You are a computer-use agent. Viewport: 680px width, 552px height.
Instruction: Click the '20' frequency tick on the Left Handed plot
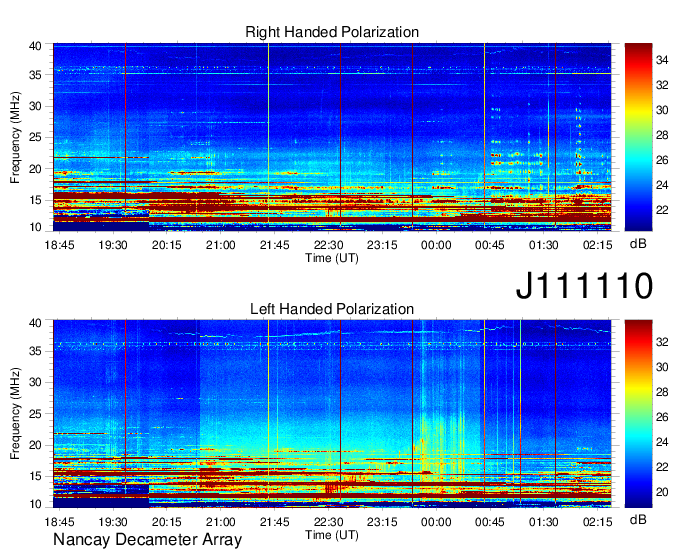(35, 445)
